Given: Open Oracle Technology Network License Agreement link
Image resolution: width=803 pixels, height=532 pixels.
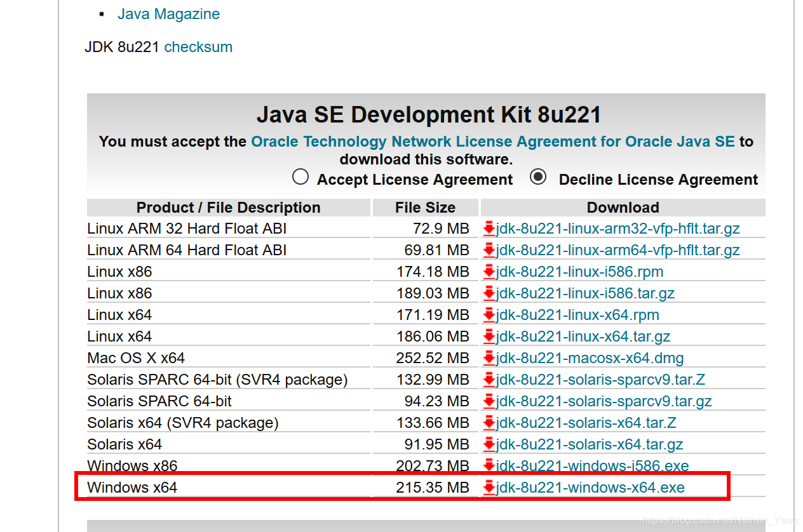Looking at the screenshot, I should [493, 142].
